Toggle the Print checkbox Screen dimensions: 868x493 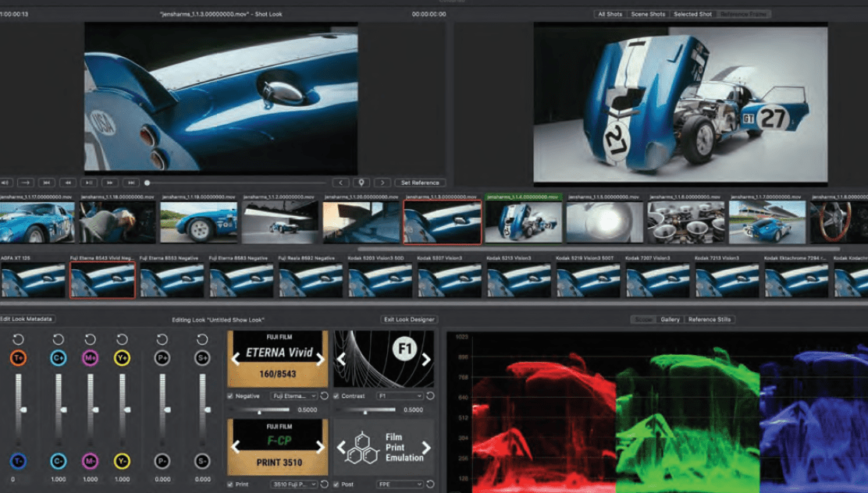[230, 484]
